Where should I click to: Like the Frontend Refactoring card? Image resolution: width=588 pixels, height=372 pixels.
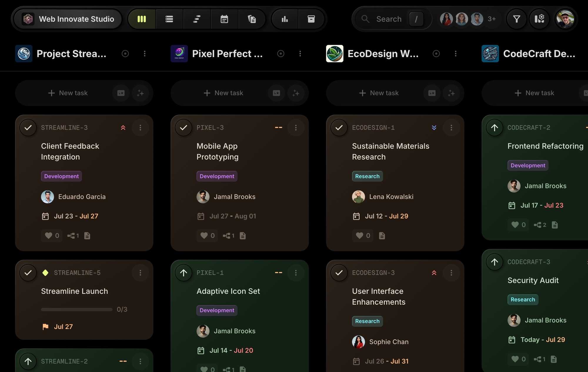[x=518, y=225]
